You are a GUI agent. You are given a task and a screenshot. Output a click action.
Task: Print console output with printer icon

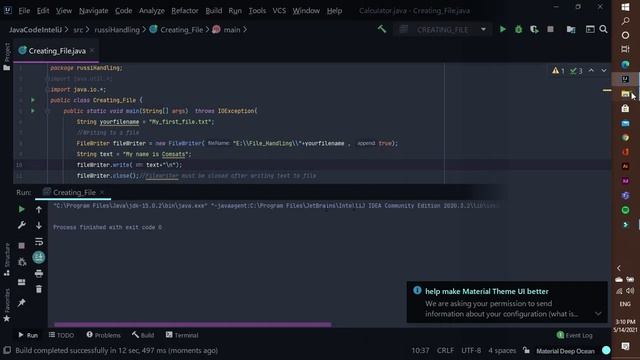tap(39, 273)
